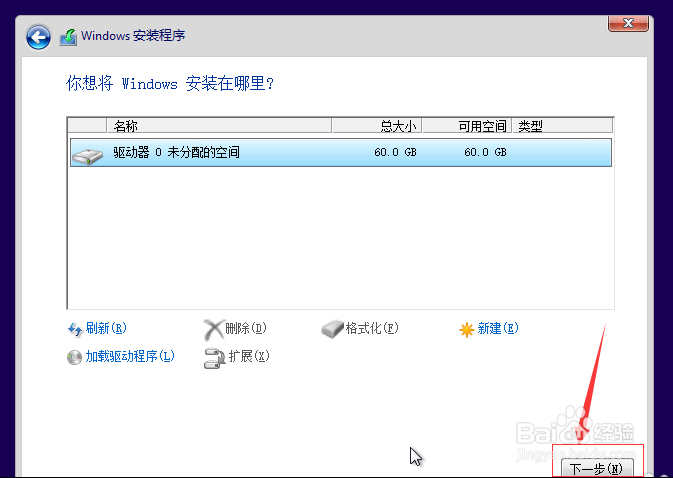This screenshot has height=478, width=673.
Task: Click the blue back arrow button
Action: click(x=38, y=37)
